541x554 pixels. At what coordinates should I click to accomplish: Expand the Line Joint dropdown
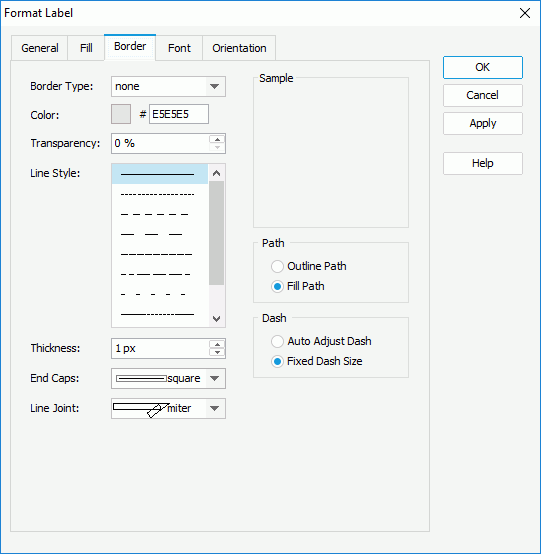pos(214,408)
